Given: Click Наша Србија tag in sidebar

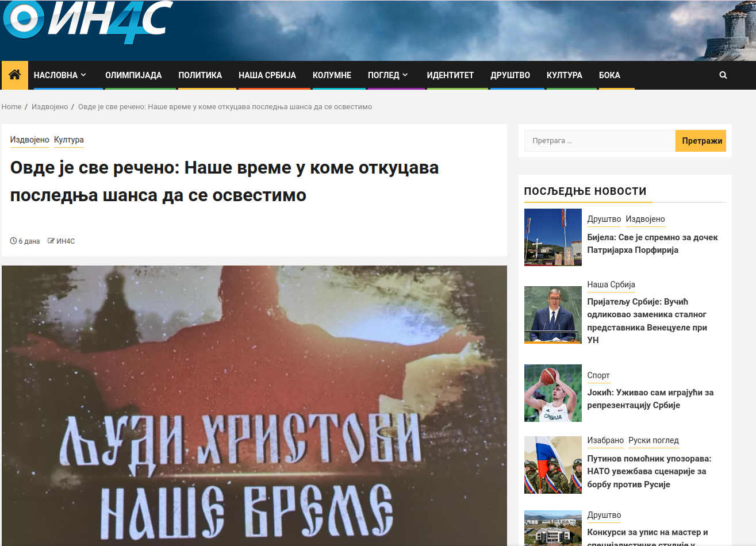Looking at the screenshot, I should (611, 284).
